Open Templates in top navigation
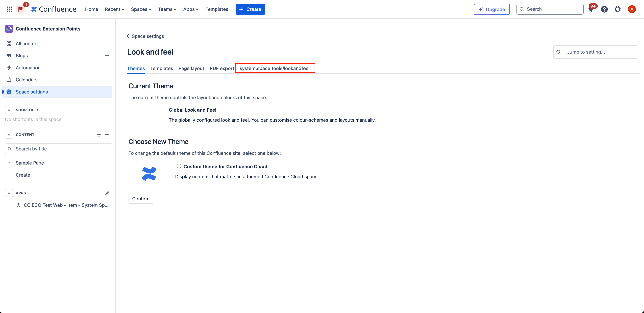 click(217, 9)
